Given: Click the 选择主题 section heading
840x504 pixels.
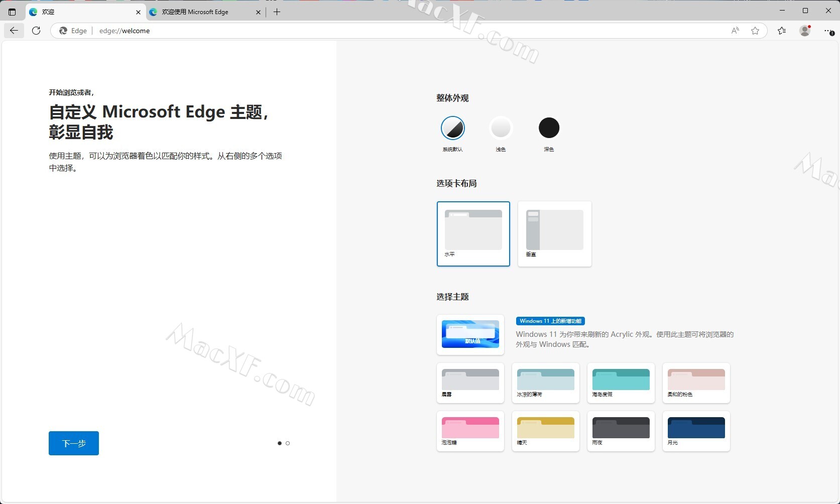Looking at the screenshot, I should click(x=452, y=297).
